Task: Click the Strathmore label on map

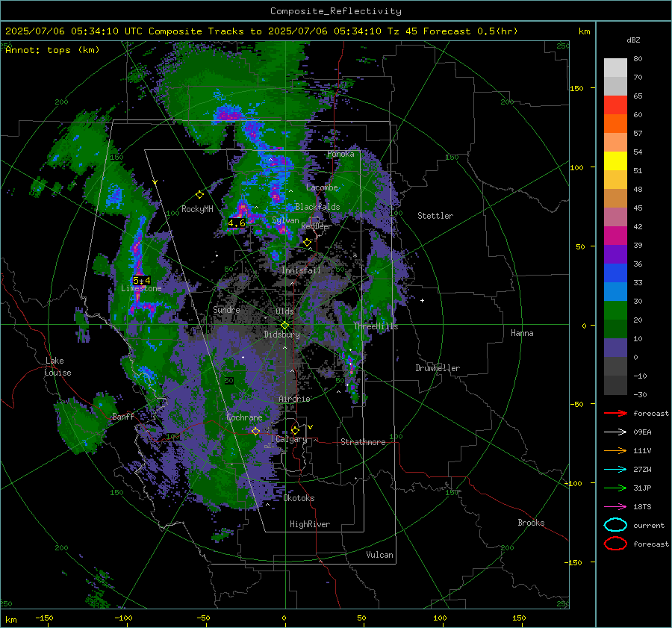Action: pyautogui.click(x=363, y=442)
